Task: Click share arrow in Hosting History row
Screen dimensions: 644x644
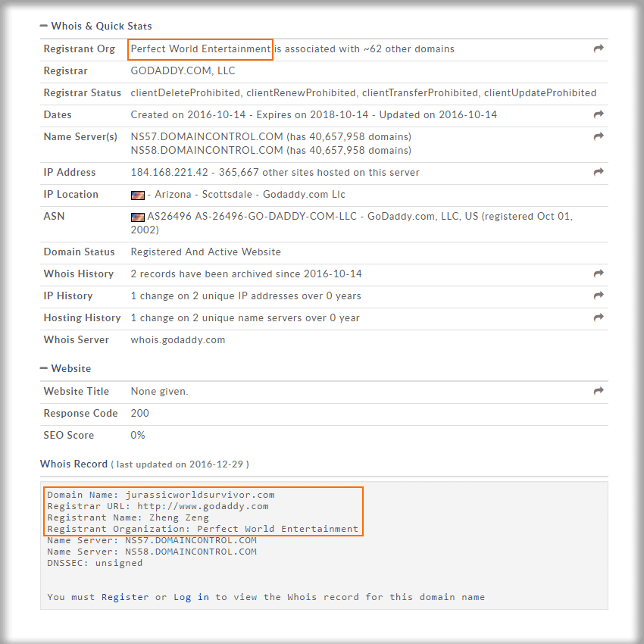Action: 599,317
